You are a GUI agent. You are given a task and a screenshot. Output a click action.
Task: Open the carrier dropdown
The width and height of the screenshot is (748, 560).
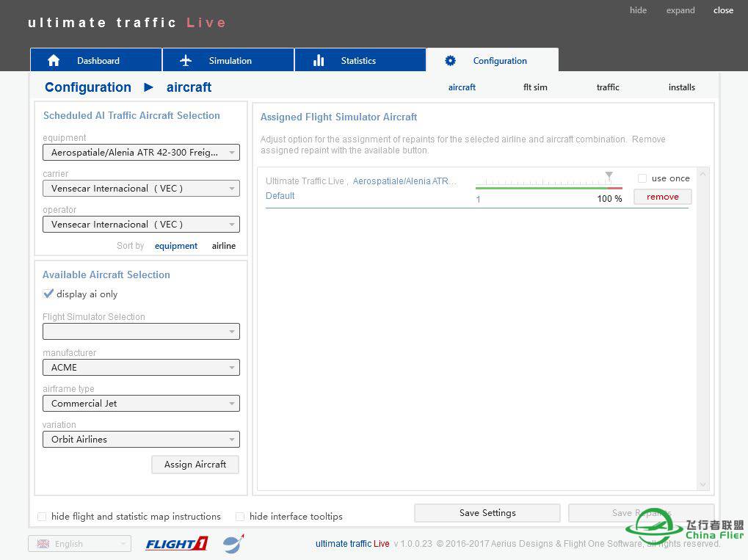(x=141, y=189)
